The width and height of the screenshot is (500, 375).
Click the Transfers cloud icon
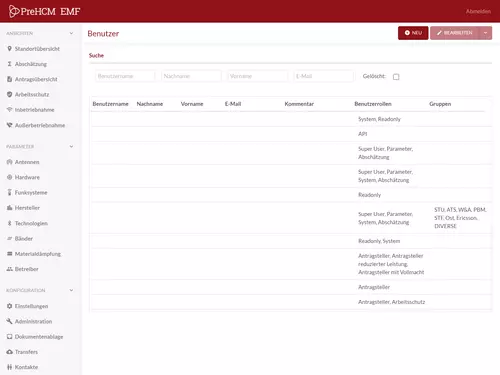9,352
